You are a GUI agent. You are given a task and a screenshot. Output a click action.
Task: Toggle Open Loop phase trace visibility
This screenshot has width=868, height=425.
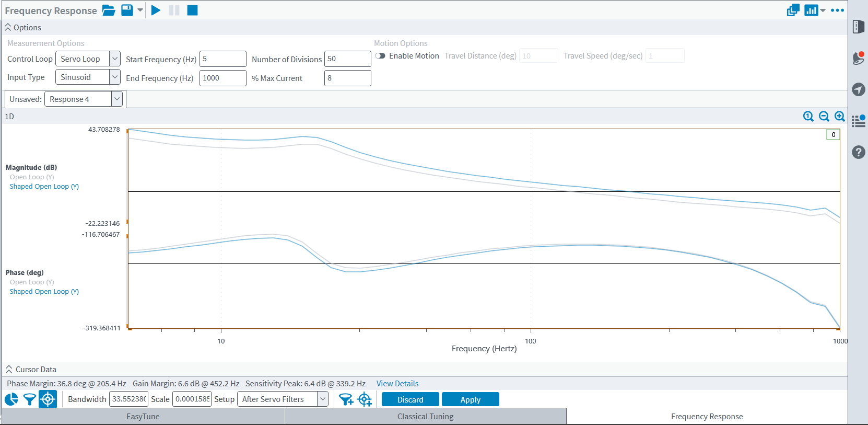coord(31,282)
